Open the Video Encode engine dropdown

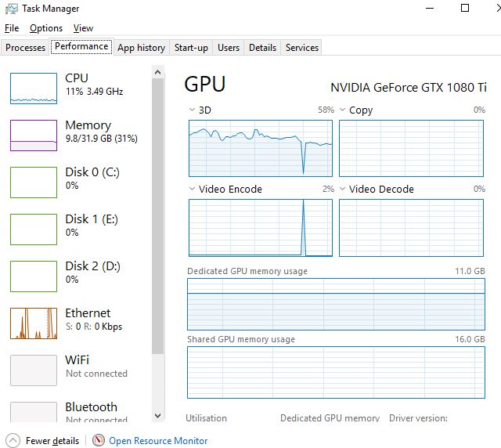click(x=192, y=189)
